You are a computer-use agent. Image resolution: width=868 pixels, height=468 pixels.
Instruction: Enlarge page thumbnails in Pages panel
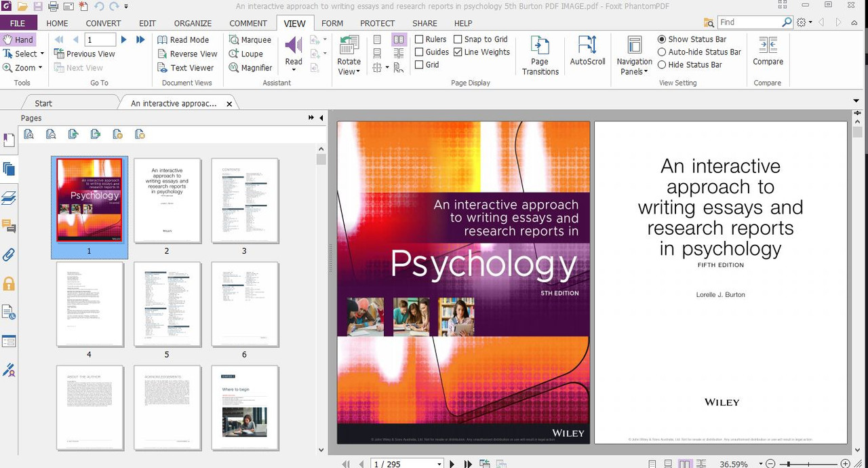(x=29, y=134)
